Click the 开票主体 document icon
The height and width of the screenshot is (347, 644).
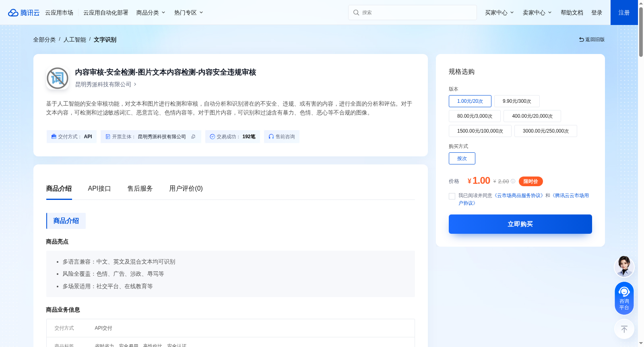(108, 137)
